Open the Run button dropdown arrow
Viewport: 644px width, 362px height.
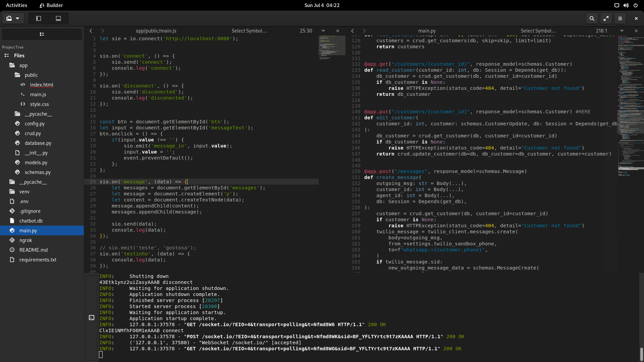point(17,18)
